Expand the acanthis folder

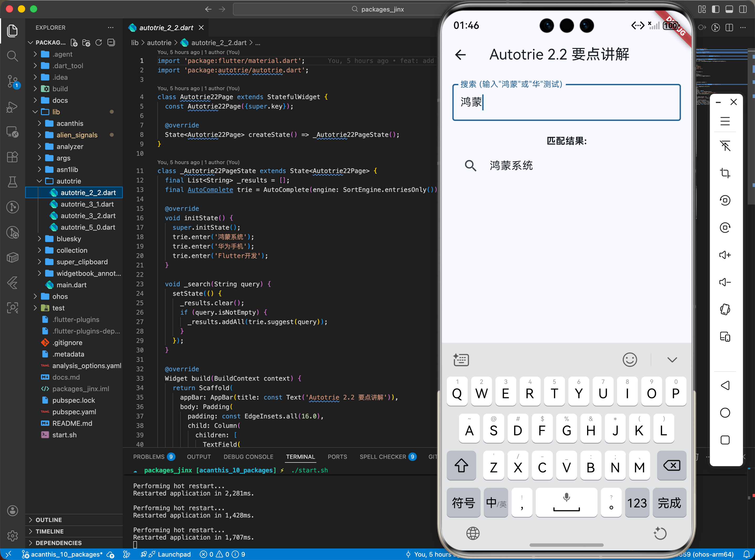pos(70,123)
